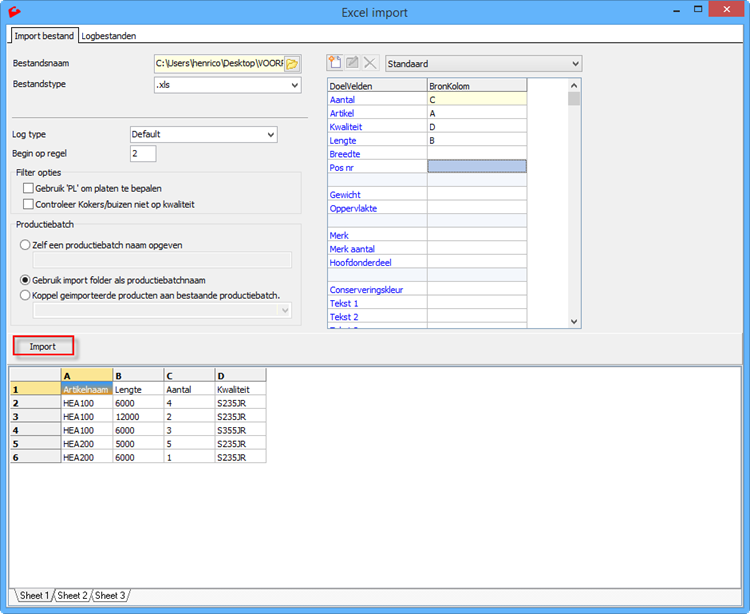Tick 'Controleer Kokers/buizen niet op kwaliteit'
This screenshot has height=614, width=750.
click(28, 205)
